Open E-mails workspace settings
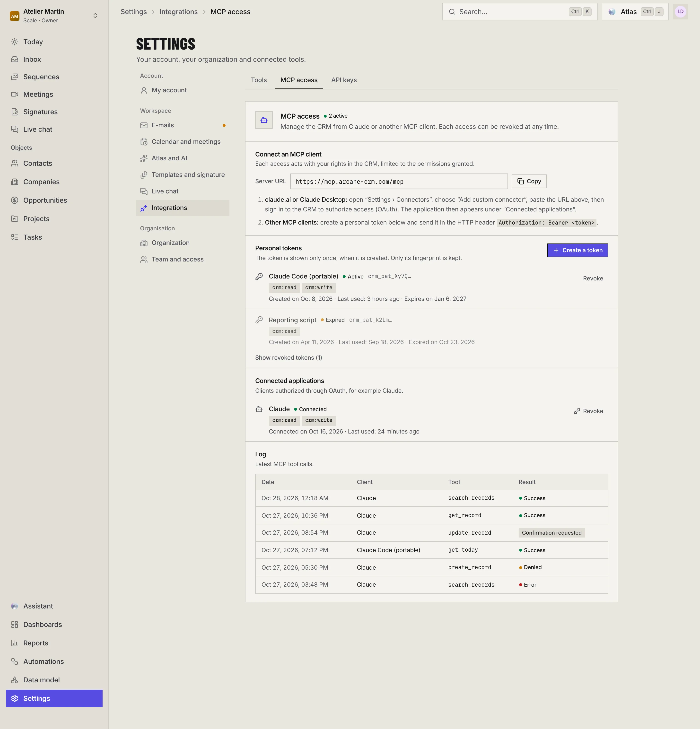The height and width of the screenshot is (729, 700). point(183,125)
